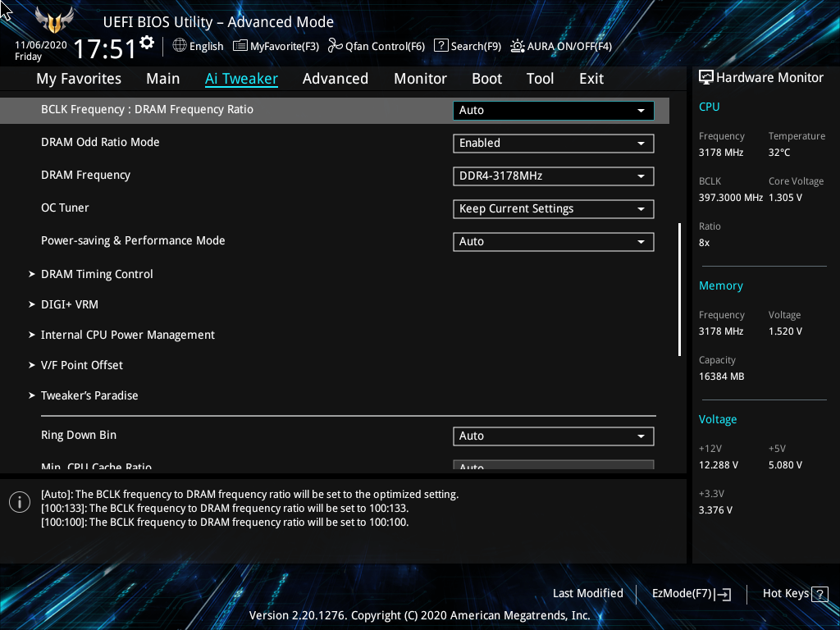
Task: Click the Memory Voltage 1.520 V value
Action: click(785, 331)
